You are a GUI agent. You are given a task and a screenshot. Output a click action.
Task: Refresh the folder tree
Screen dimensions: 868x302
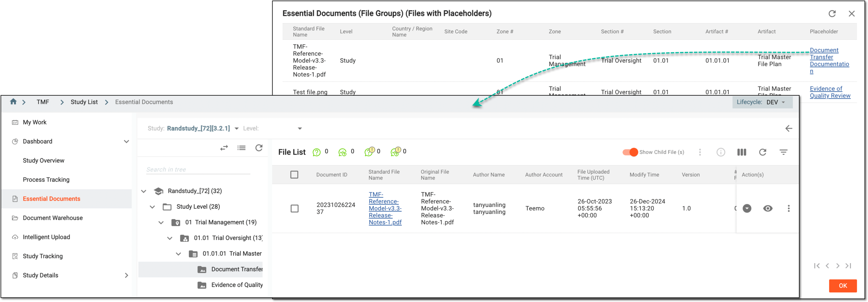(259, 148)
